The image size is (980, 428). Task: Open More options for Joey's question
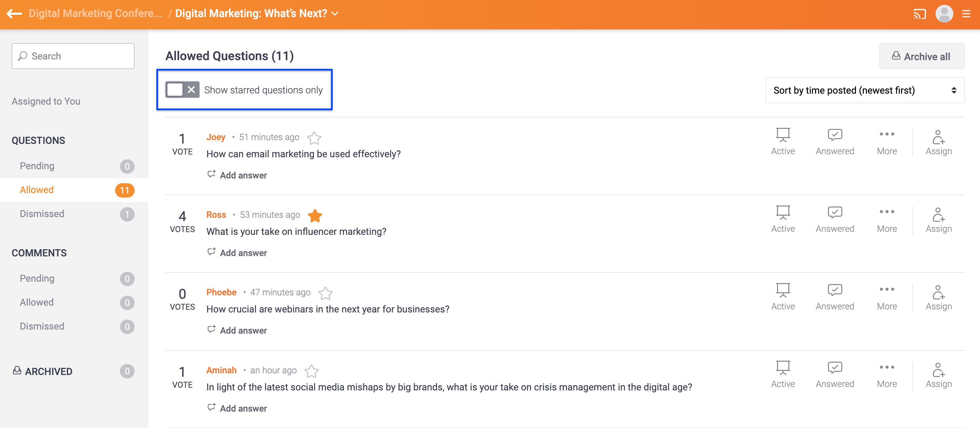click(x=886, y=142)
